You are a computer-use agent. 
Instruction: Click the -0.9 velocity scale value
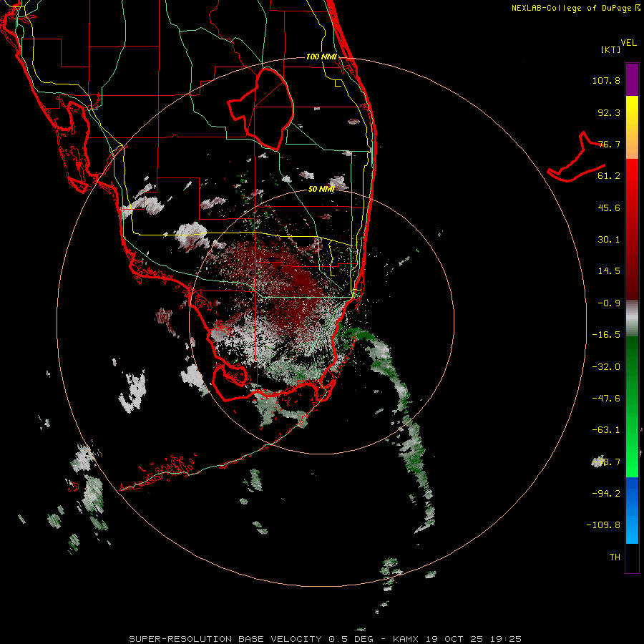click(609, 303)
